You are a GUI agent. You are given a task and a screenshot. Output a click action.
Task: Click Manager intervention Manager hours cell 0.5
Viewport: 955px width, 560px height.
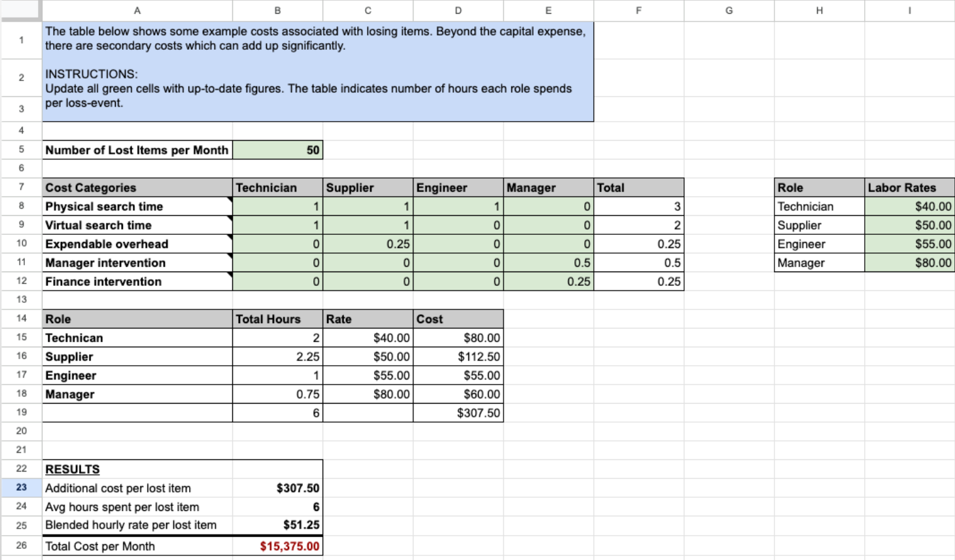coord(548,263)
